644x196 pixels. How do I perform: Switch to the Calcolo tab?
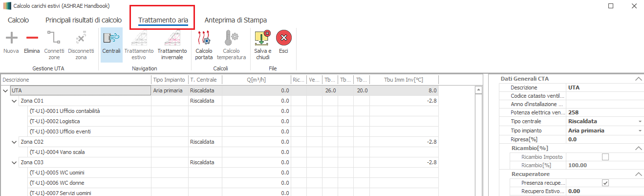19,20
